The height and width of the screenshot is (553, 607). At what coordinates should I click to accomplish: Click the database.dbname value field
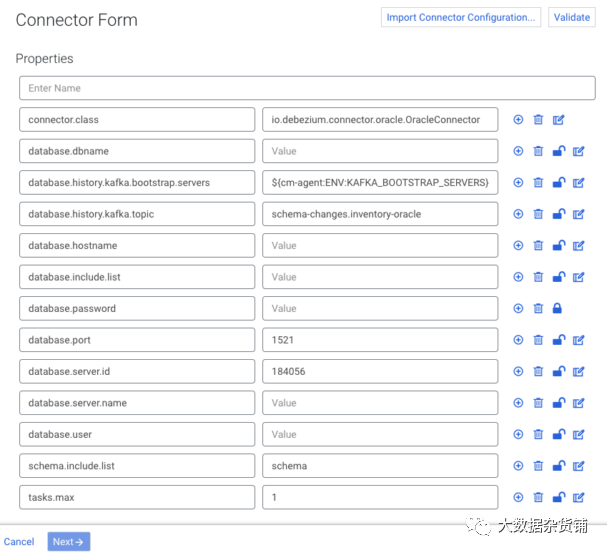(x=380, y=151)
